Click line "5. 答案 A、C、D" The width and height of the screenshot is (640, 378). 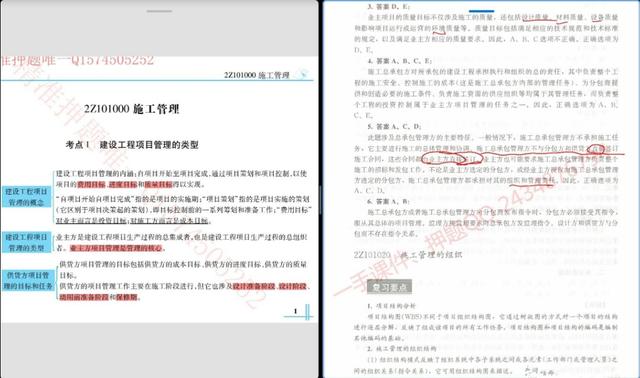coord(394,126)
